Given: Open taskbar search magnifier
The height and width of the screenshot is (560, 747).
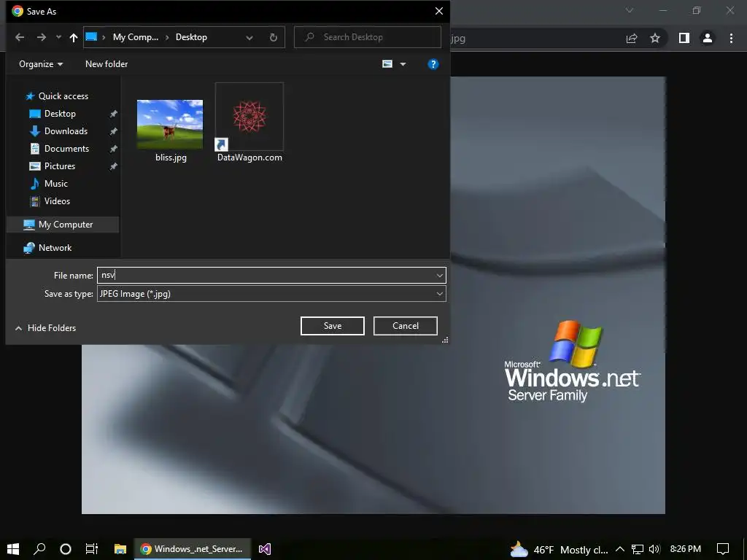Looking at the screenshot, I should pyautogui.click(x=39, y=548).
